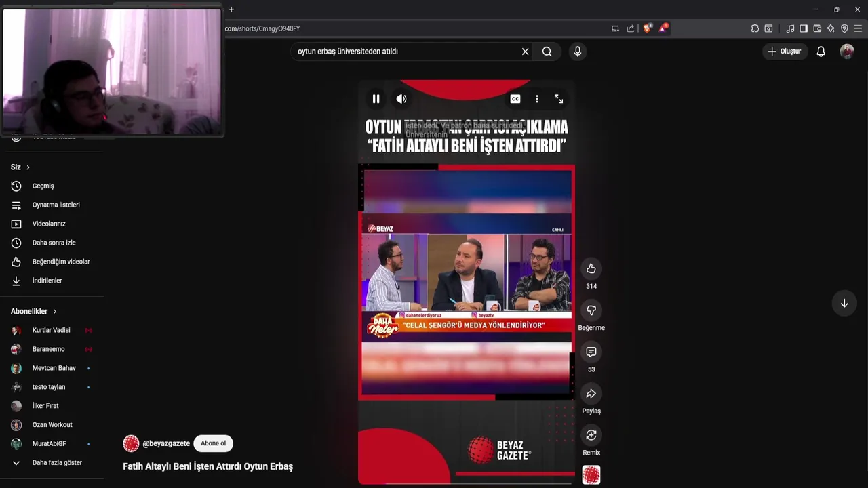Image resolution: width=868 pixels, height=488 pixels.
Task: Open Oluştur create menu
Action: 785,52
